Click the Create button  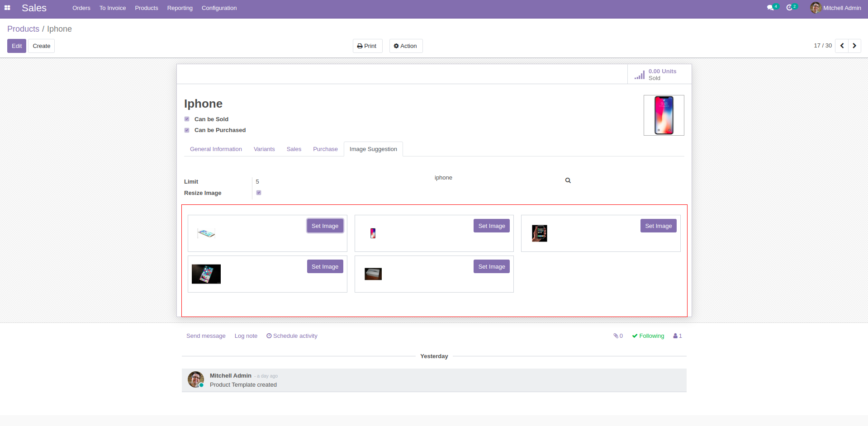click(x=42, y=46)
